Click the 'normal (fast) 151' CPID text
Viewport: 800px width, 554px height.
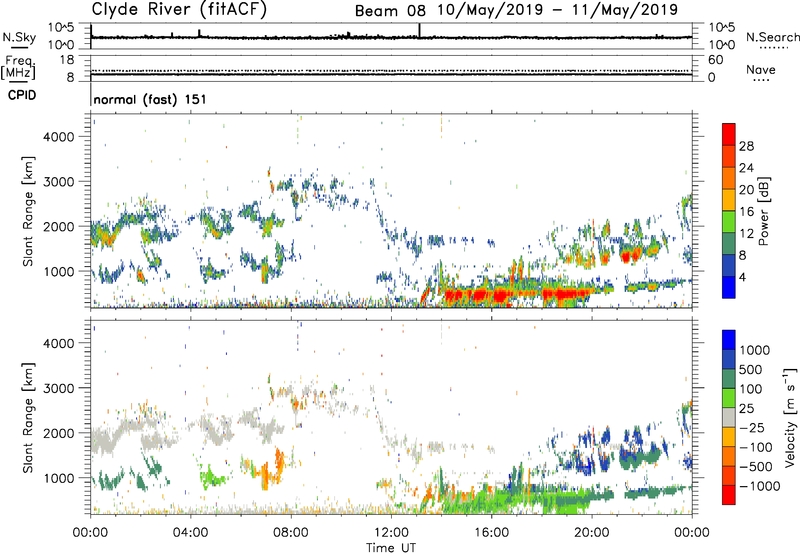150,99
